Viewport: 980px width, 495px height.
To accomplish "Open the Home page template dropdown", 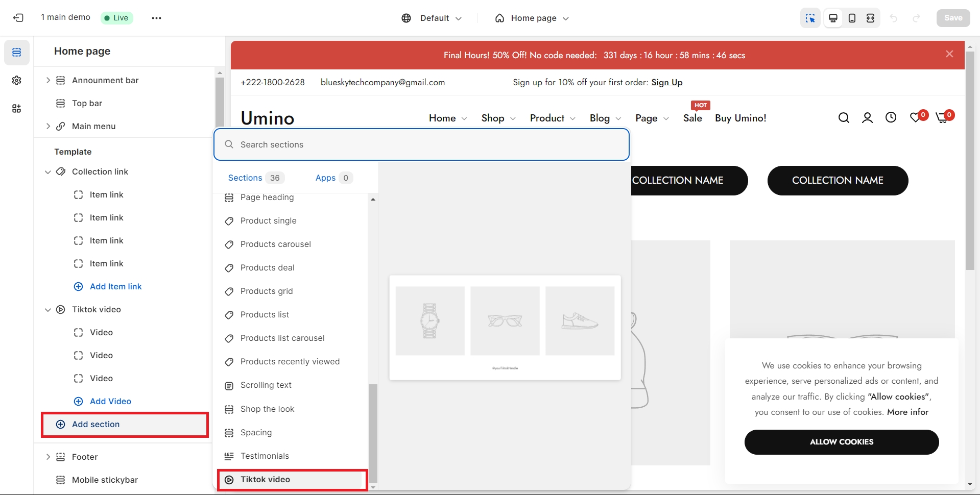I will pos(532,18).
